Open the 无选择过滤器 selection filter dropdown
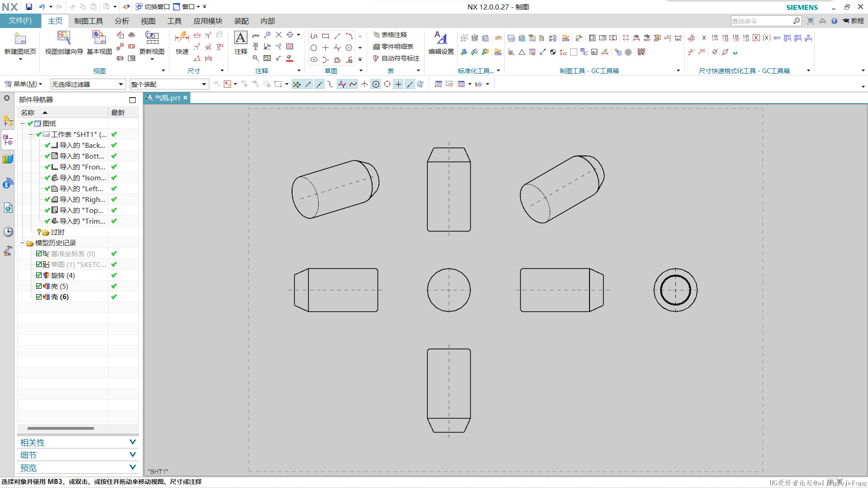Screen dimensions: 868x488 click(87, 84)
